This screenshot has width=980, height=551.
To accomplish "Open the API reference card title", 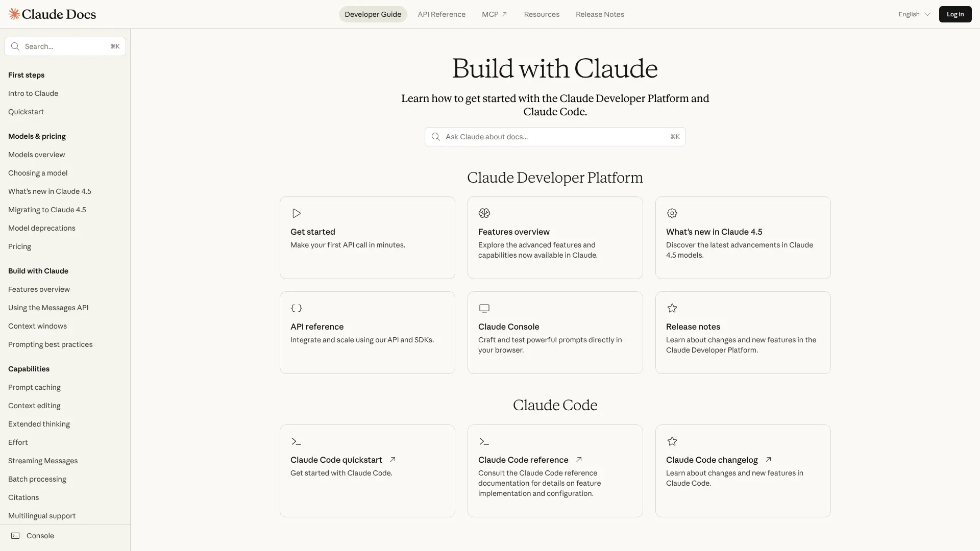I will [x=317, y=327].
